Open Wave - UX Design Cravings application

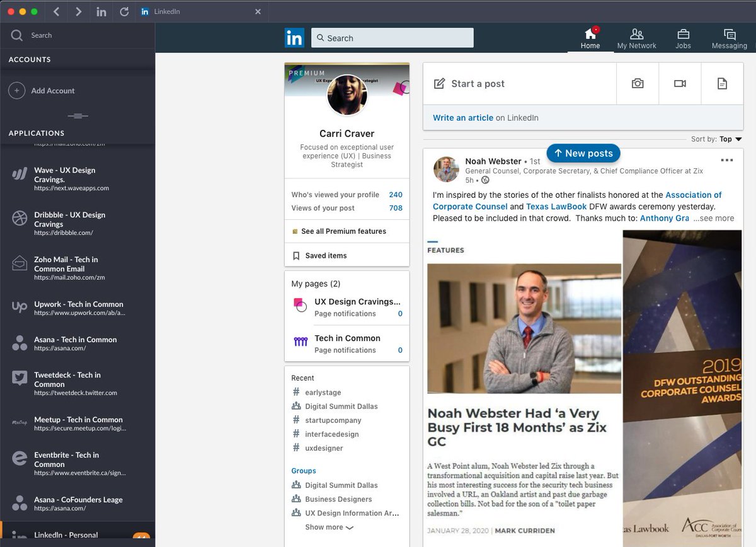tap(77, 179)
